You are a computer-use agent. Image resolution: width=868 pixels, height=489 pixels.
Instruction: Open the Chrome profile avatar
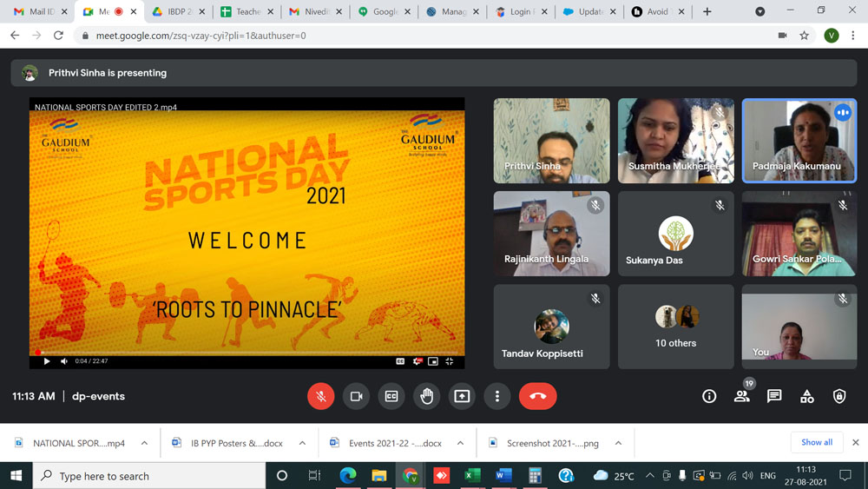(x=831, y=36)
